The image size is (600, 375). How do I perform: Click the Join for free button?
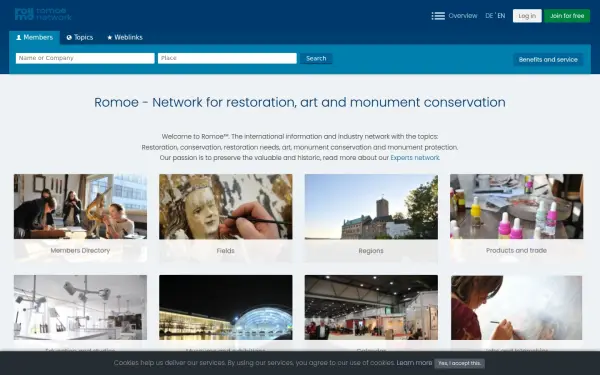567,16
